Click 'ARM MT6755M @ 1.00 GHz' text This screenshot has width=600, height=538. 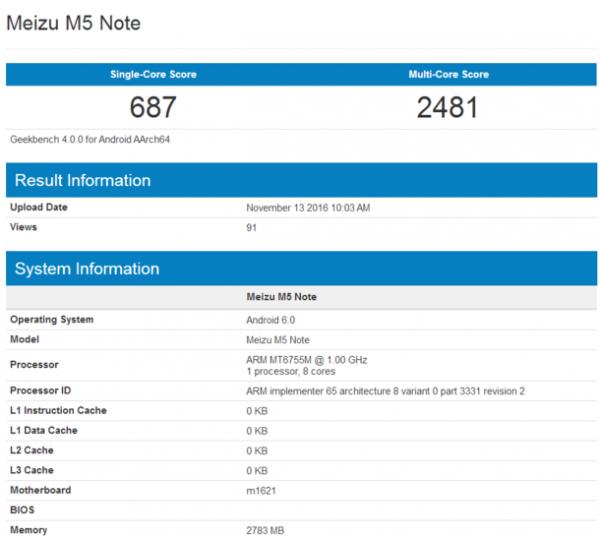click(307, 360)
